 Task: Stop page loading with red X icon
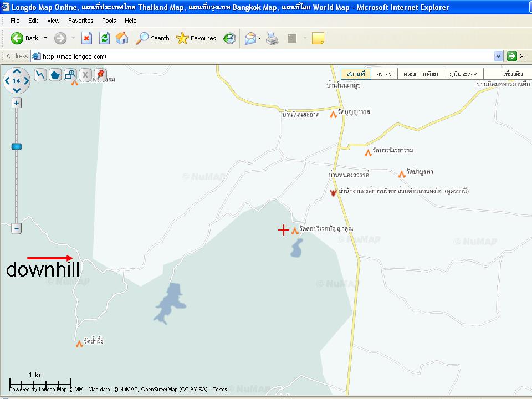pos(87,38)
